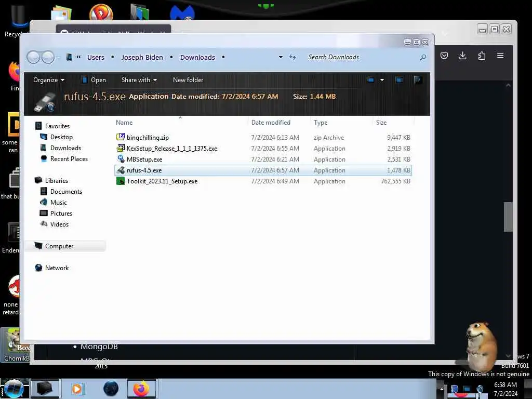Click the KexSetup_Release file icon
This screenshot has height=399, width=532.
121,148
